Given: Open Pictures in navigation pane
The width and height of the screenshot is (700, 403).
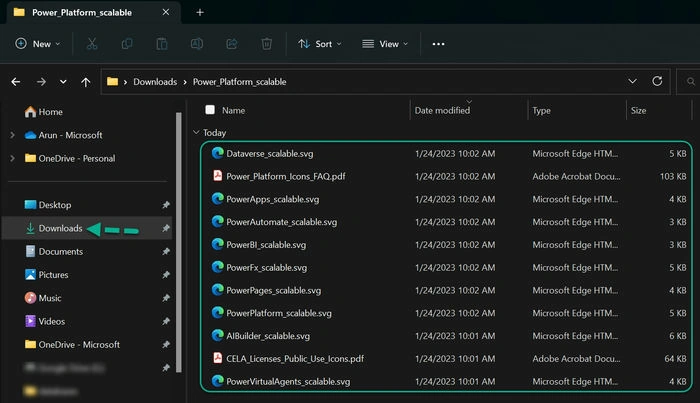Looking at the screenshot, I should 46,274.
